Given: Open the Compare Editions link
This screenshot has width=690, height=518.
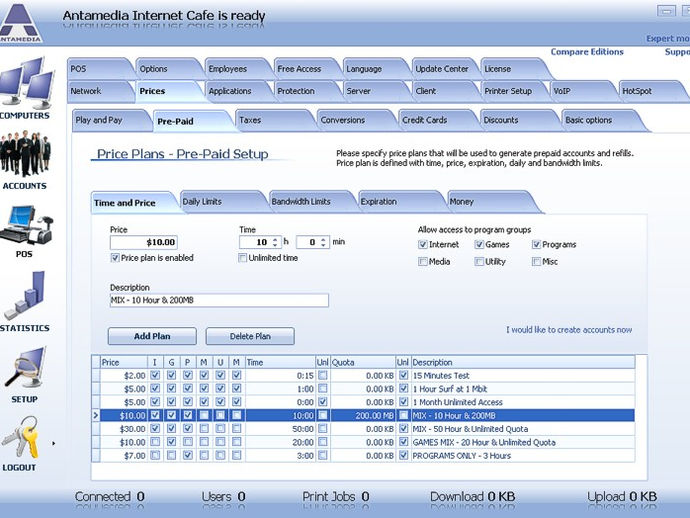Looking at the screenshot, I should click(x=587, y=52).
